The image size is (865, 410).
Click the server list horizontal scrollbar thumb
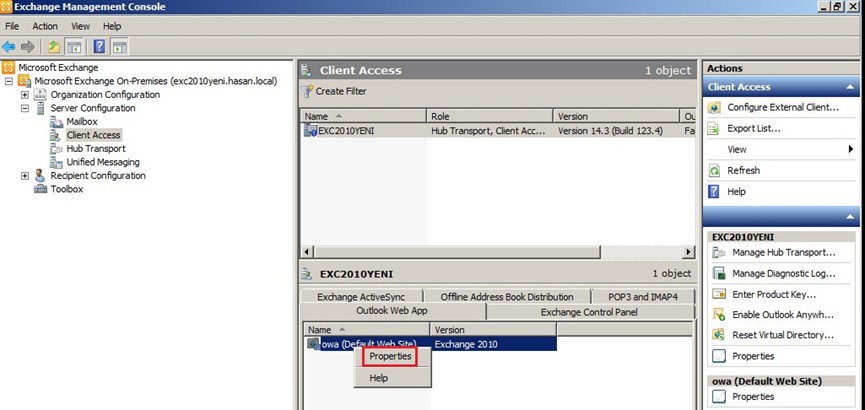pos(457,252)
